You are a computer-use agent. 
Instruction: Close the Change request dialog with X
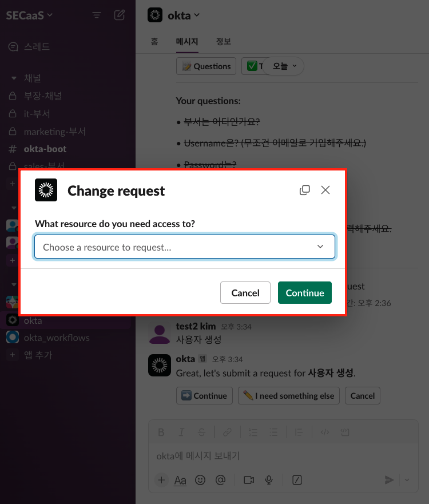[325, 190]
